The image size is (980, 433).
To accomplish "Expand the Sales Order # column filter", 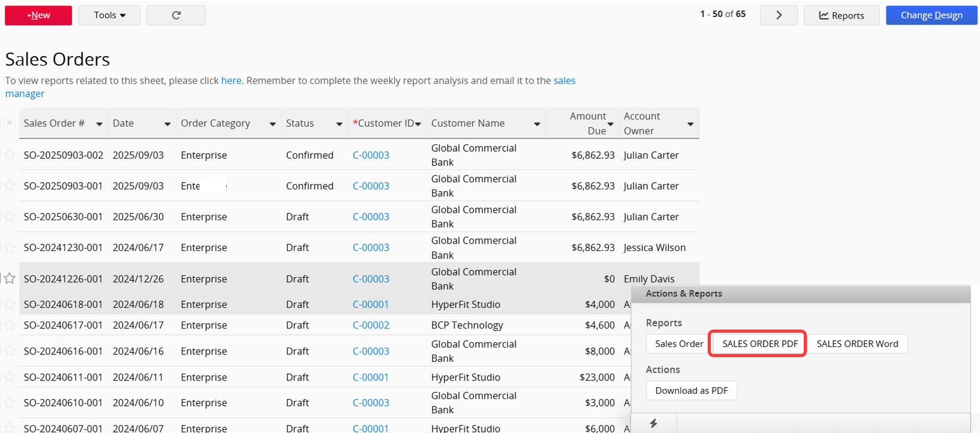I will coord(99,124).
